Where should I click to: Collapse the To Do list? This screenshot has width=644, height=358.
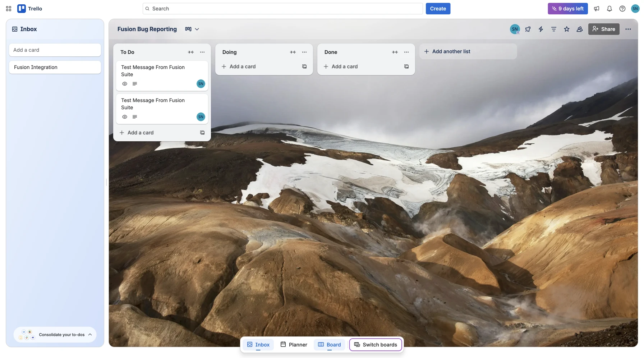[191, 52]
